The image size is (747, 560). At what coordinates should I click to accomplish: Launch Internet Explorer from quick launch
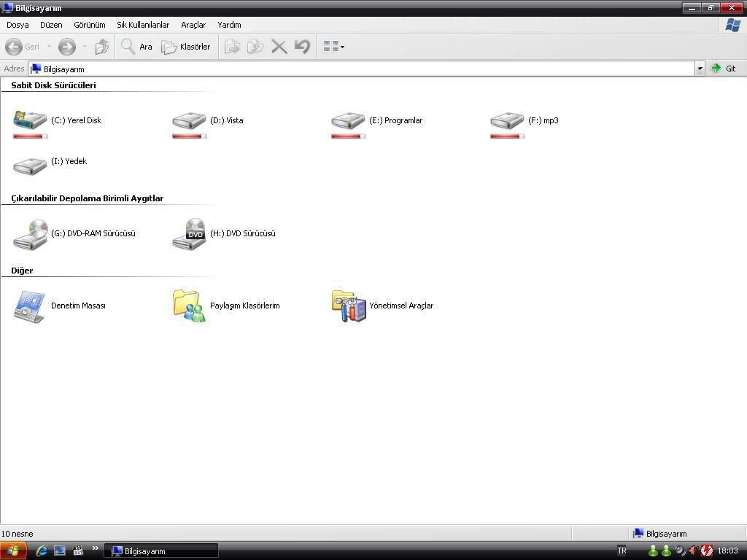click(42, 551)
